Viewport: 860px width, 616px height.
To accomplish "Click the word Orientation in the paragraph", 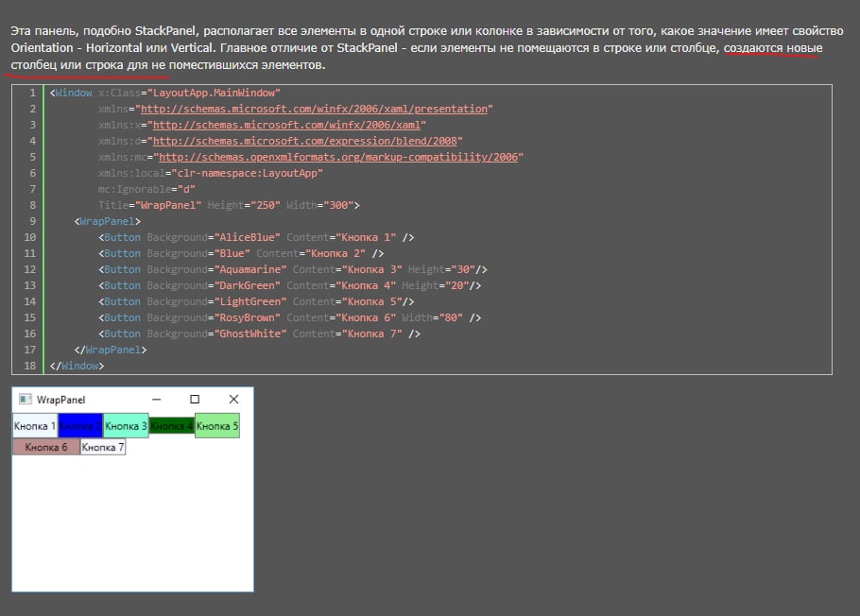I will (x=42, y=48).
